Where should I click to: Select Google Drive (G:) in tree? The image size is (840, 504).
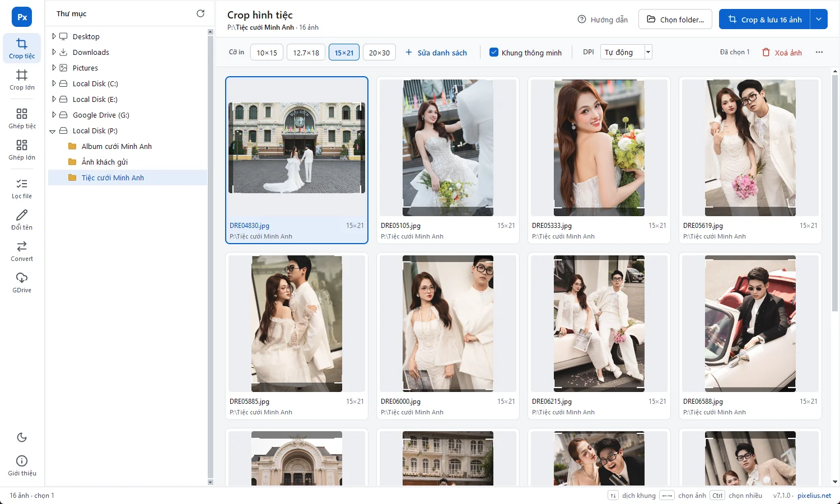[x=101, y=115]
